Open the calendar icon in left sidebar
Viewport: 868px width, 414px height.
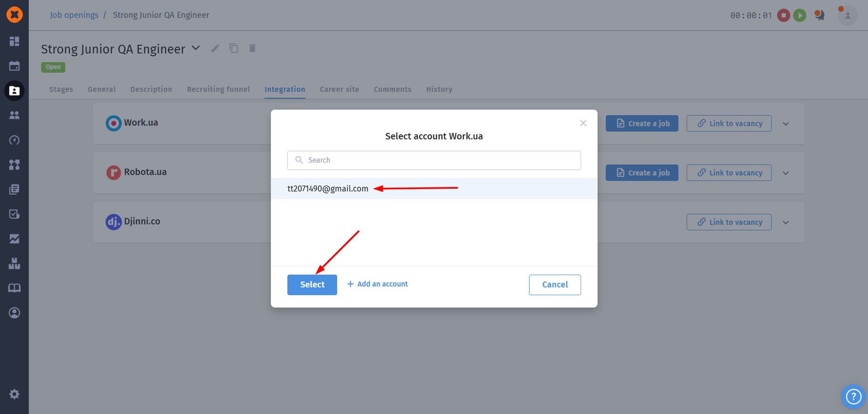[14, 66]
